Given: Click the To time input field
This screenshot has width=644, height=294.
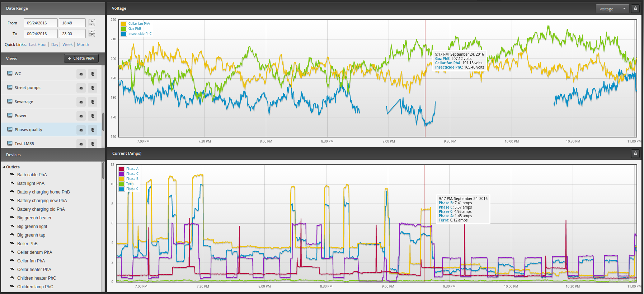Looking at the screenshot, I should pyautogui.click(x=72, y=34).
